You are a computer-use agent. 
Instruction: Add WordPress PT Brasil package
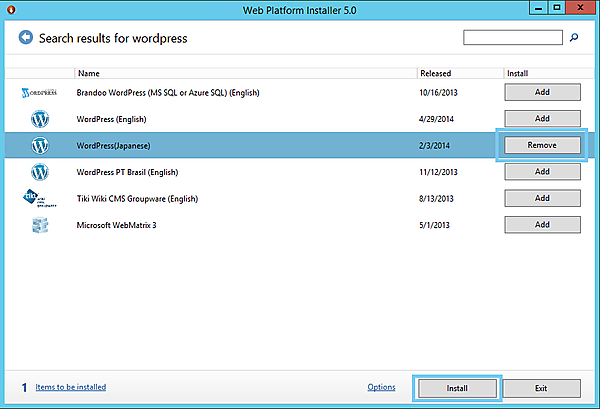542,172
